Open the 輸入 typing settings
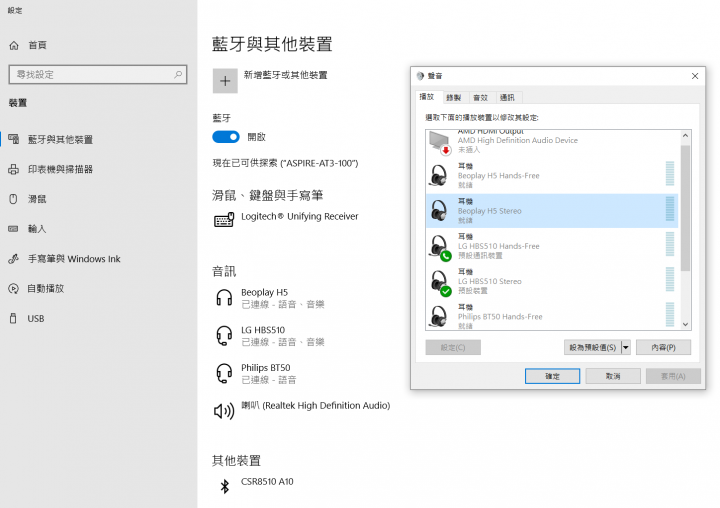Screen dimensions: 720x508 pos(37,229)
